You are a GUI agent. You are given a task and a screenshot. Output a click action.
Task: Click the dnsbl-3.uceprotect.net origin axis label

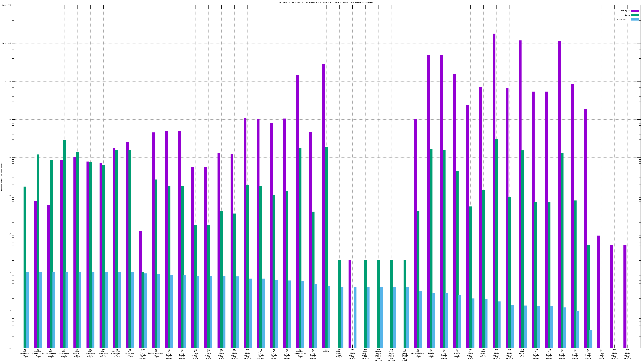300,353
